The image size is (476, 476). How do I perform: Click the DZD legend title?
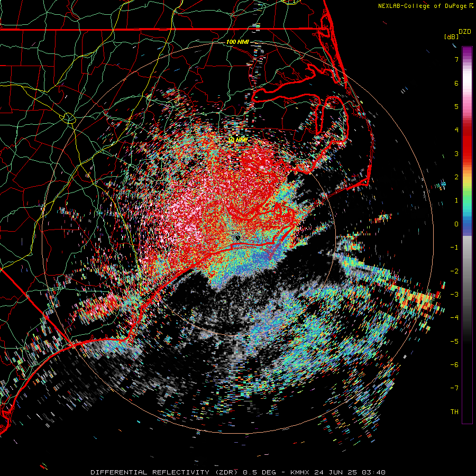pyautogui.click(x=465, y=32)
